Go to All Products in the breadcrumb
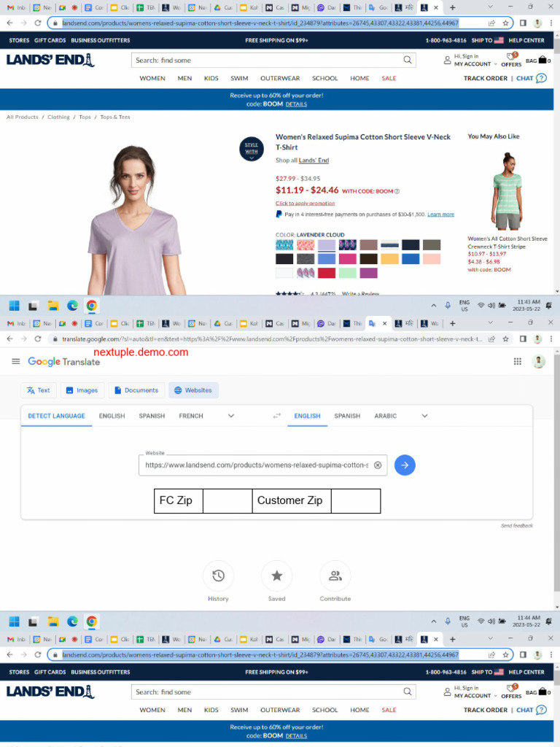Image resolution: width=560 pixels, height=747 pixels. (23, 117)
